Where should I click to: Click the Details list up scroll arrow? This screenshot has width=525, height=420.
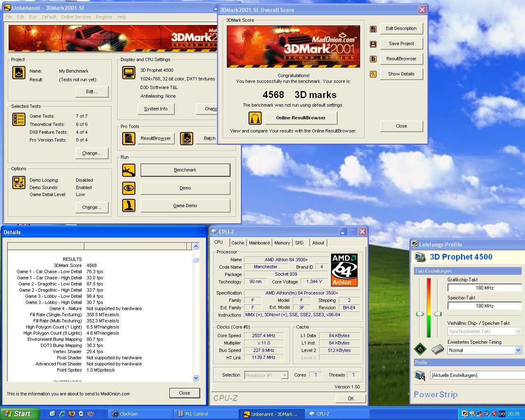pyautogui.click(x=196, y=247)
